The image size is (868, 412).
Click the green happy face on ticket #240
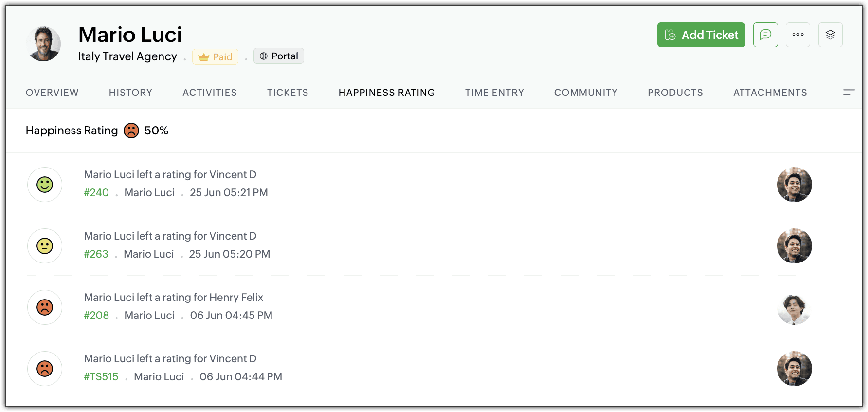tap(45, 185)
